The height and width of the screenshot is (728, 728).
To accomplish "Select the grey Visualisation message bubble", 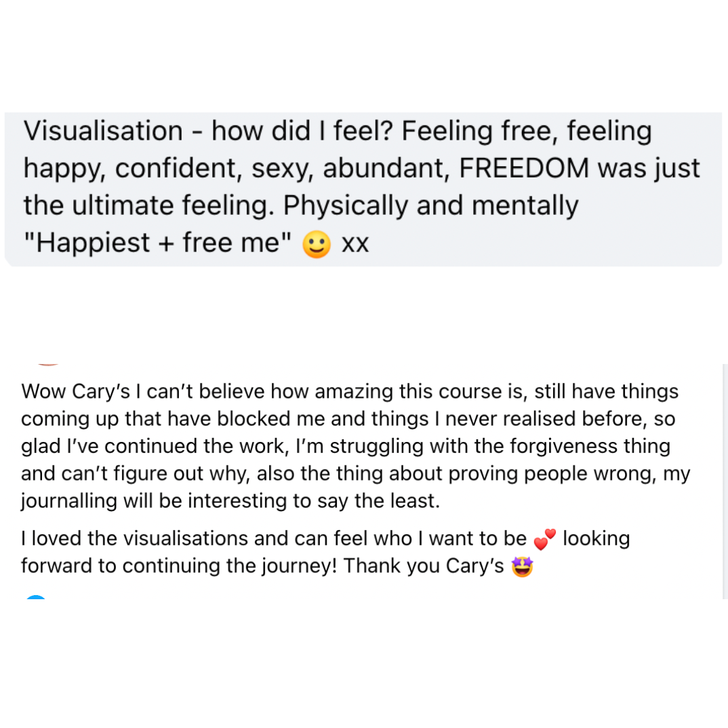I will tap(363, 188).
